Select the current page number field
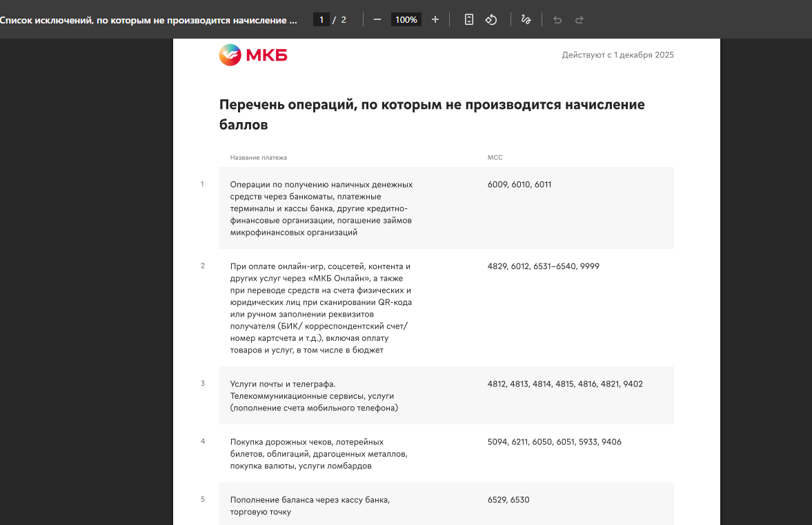812x525 pixels. [x=321, y=20]
